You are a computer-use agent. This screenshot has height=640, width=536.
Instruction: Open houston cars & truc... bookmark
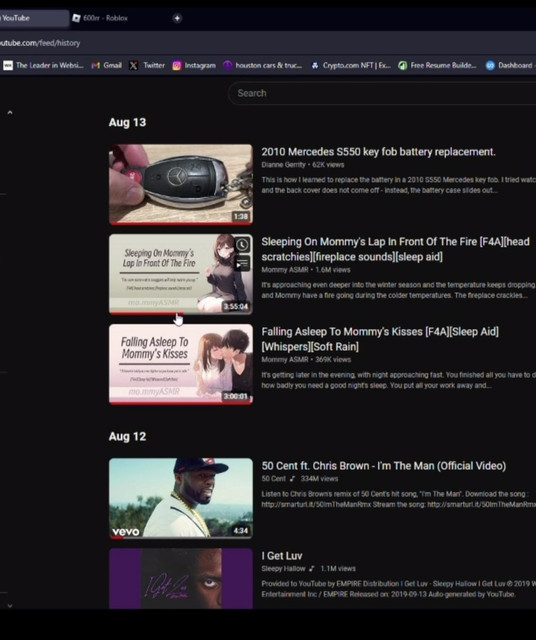[x=262, y=65]
